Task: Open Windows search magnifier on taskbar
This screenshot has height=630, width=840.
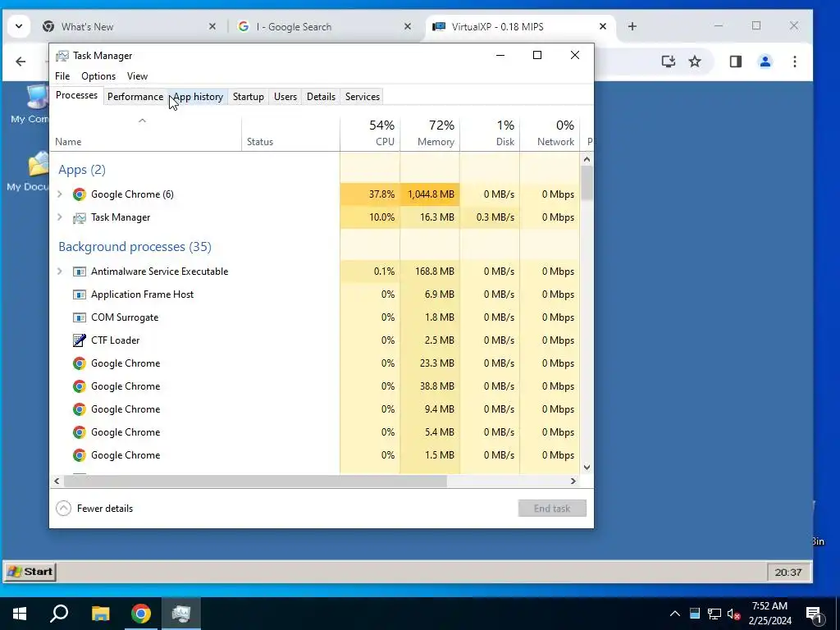Action: tap(59, 614)
